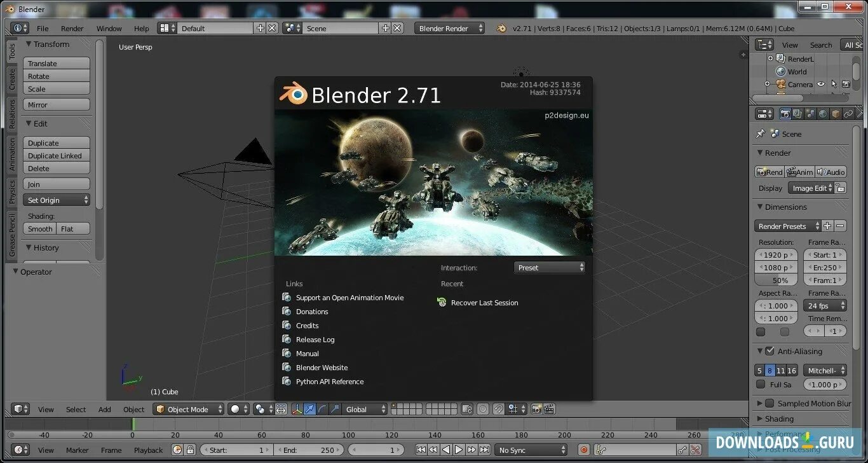Open the viewport shading sphere selector
Viewport: 868px width, 463px height.
tap(239, 409)
